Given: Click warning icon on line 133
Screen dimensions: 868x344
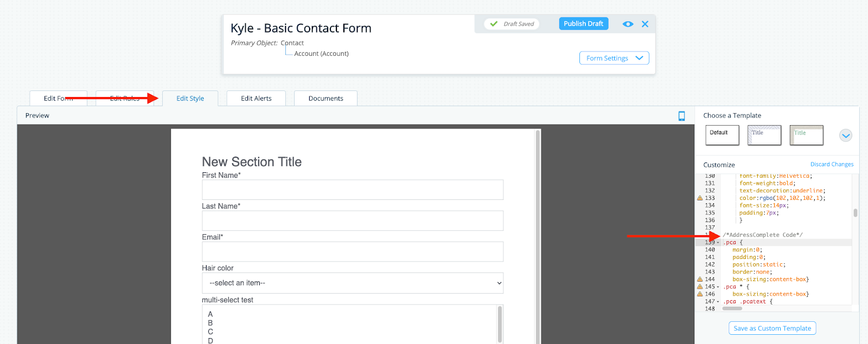Looking at the screenshot, I should (x=700, y=198).
